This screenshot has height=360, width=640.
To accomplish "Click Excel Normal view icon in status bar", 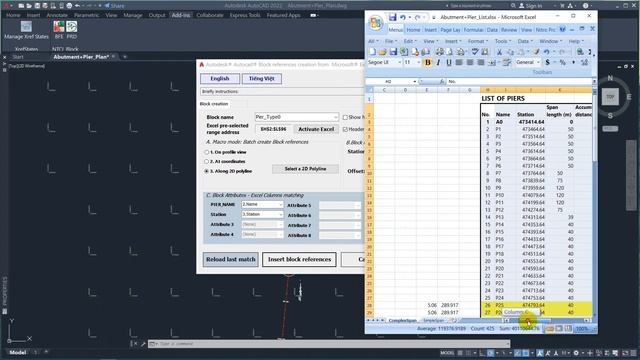I will (x=549, y=329).
